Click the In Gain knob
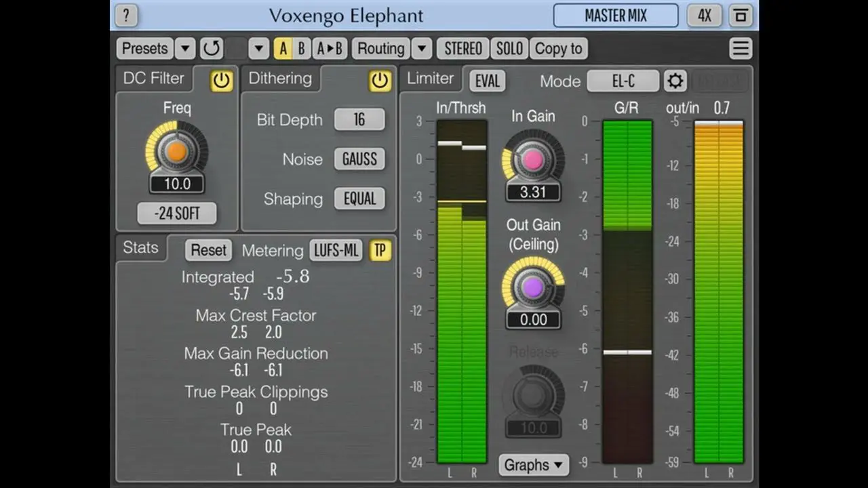Viewport: 868px width, 488px height. [533, 160]
